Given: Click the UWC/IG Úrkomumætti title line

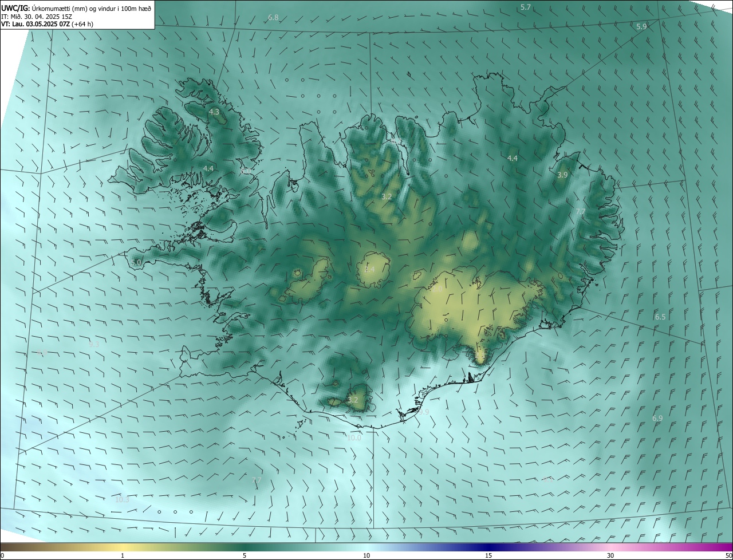Looking at the screenshot, I should (76, 8).
